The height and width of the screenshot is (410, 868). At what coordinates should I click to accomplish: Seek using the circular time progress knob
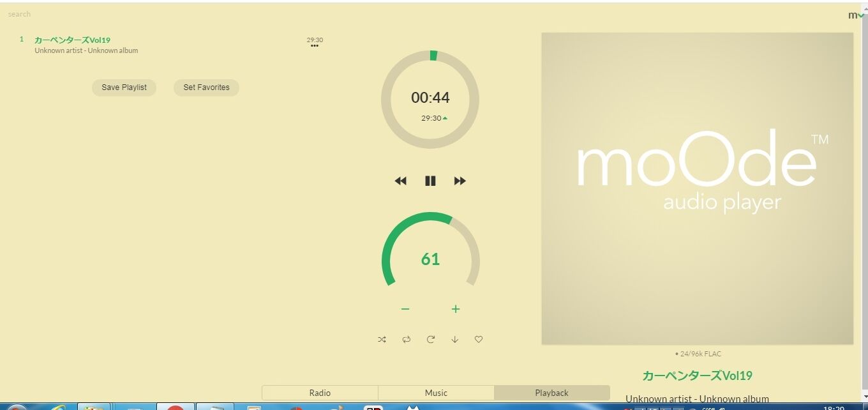point(430,100)
